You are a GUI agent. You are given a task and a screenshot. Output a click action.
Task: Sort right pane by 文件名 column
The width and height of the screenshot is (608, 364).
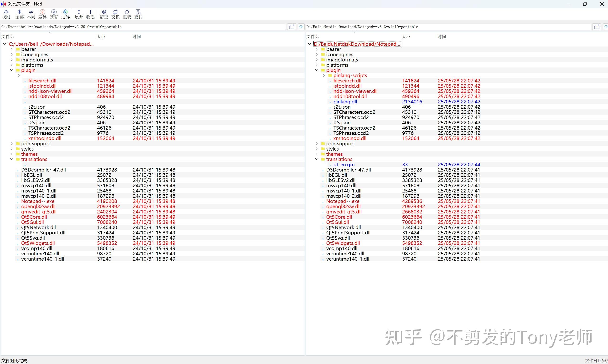[313, 36]
